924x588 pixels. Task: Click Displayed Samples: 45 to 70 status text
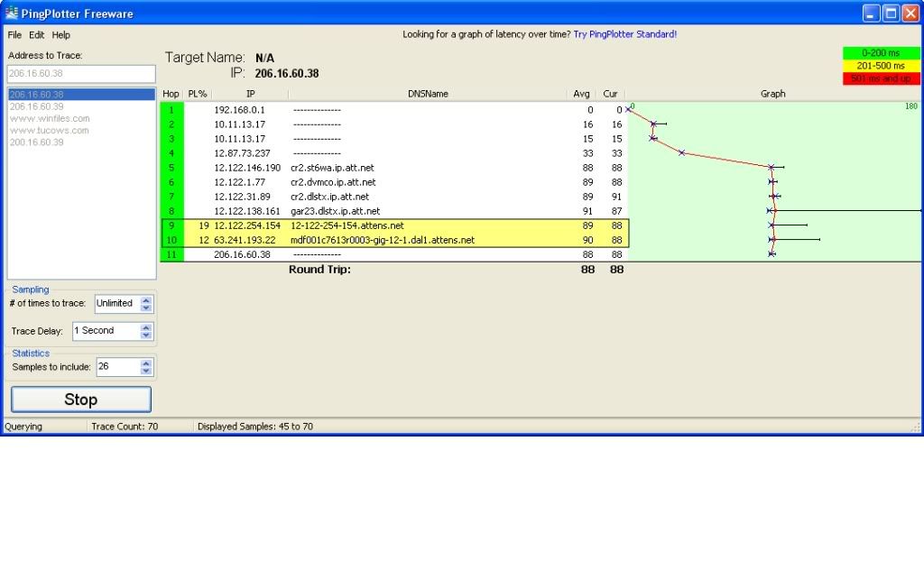coord(255,427)
